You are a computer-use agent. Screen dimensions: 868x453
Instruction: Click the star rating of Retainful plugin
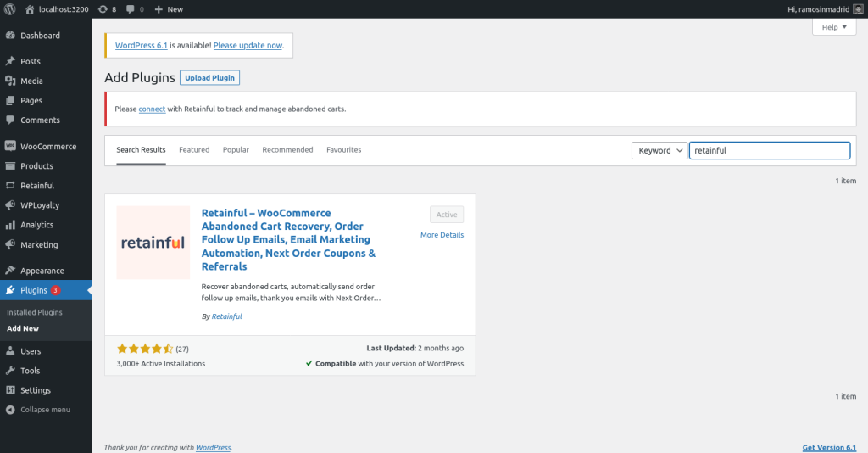tap(145, 349)
